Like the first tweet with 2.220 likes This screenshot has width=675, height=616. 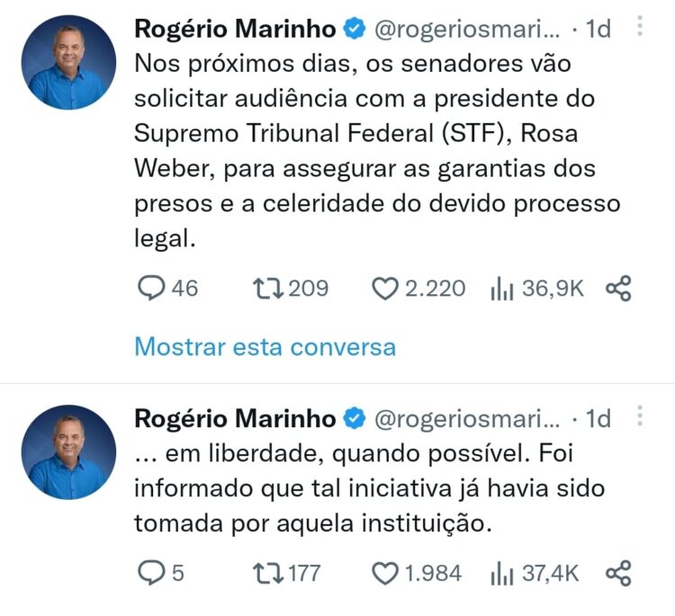(385, 289)
